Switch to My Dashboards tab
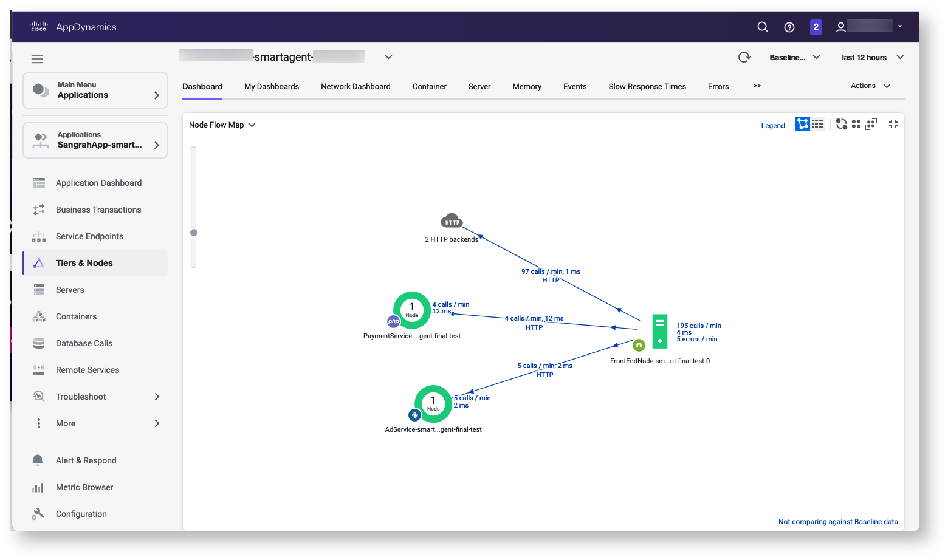The image size is (948, 560). point(272,86)
